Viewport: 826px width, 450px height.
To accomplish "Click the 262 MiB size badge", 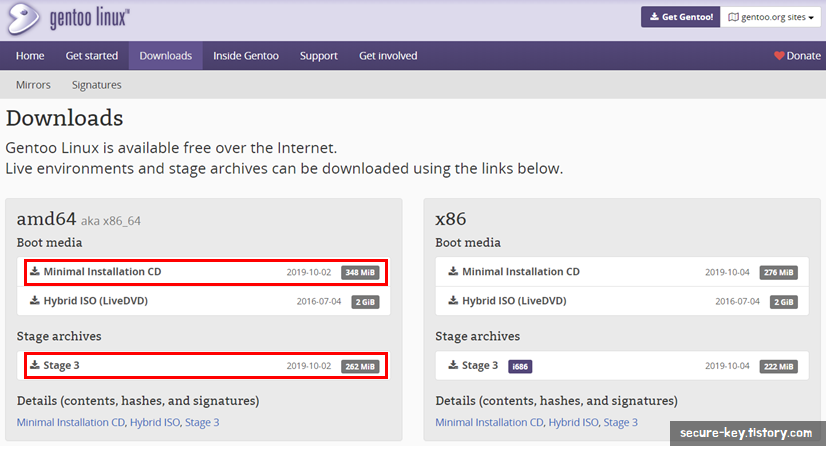I will tap(360, 367).
